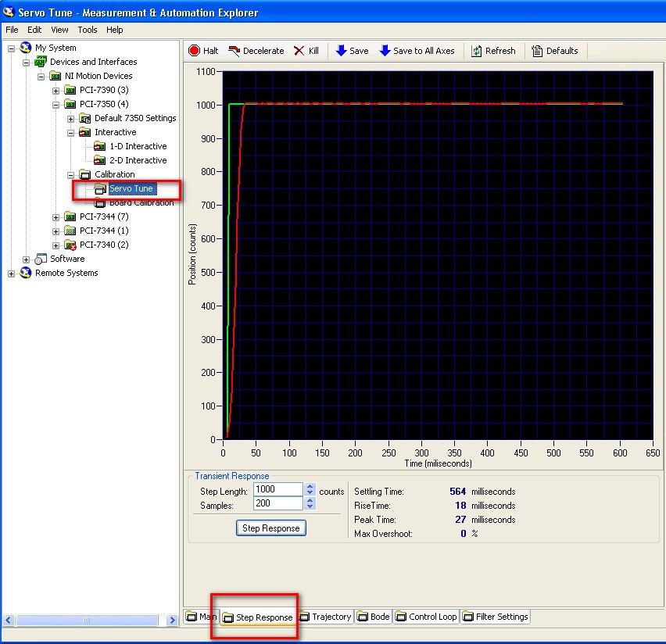The height and width of the screenshot is (644, 666).
Task: Click the Calibration folder icon
Action: point(85,174)
